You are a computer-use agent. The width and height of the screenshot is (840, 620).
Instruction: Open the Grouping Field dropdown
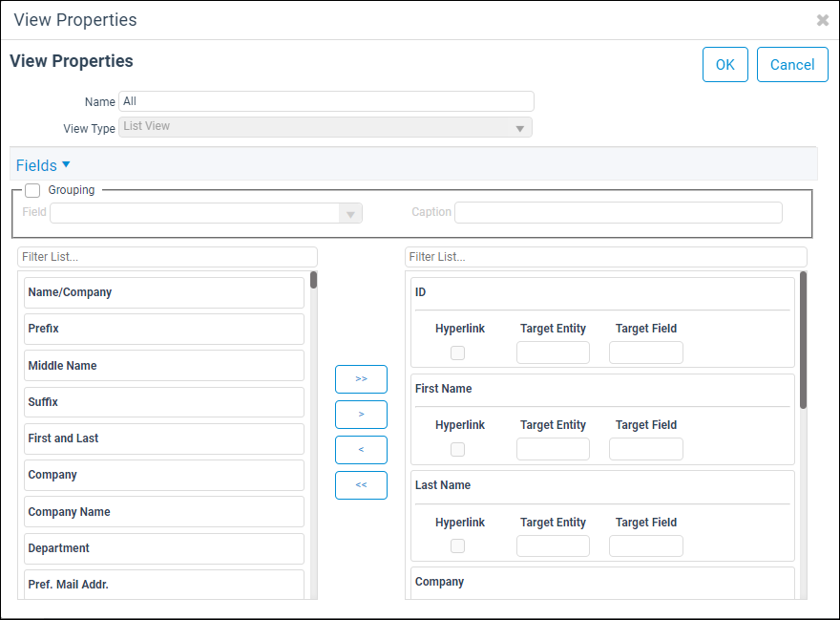(206, 213)
